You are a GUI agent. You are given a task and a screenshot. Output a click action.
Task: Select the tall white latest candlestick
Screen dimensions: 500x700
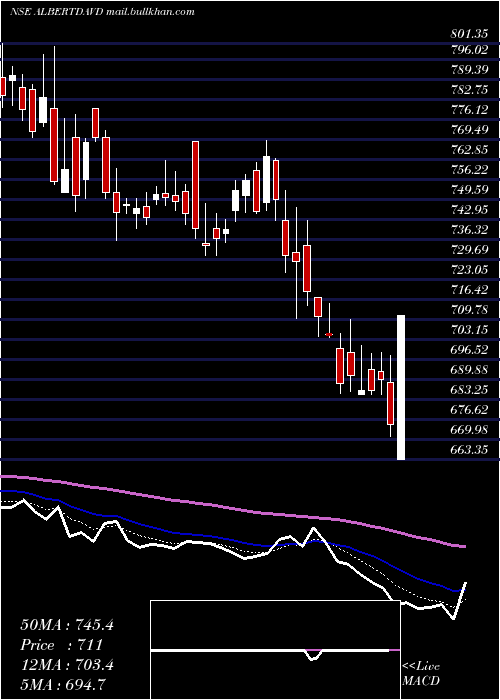(401, 388)
